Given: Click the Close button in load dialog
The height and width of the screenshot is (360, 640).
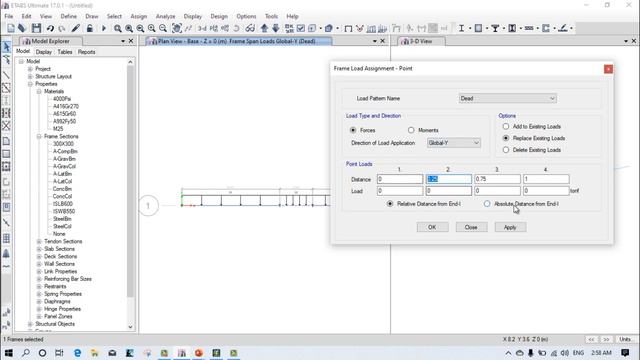Looking at the screenshot, I should [471, 227].
